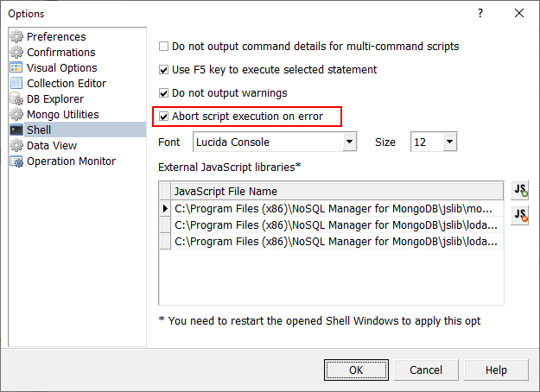Confirm changes with the OK button
Viewport: 540px width, 392px height.
[355, 370]
